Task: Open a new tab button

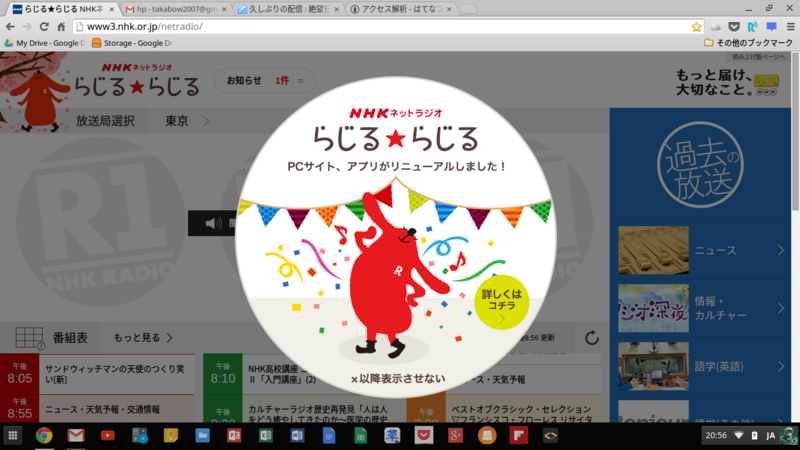Action: click(x=468, y=10)
